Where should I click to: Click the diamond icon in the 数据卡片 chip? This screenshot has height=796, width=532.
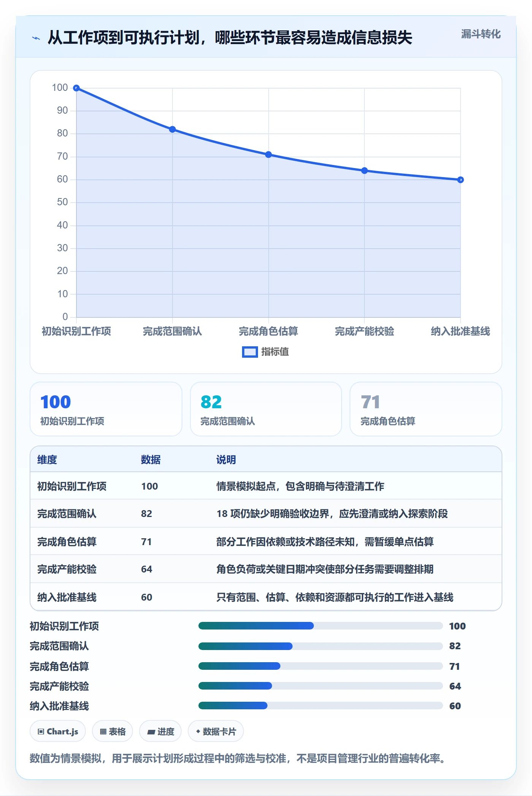coord(198,731)
